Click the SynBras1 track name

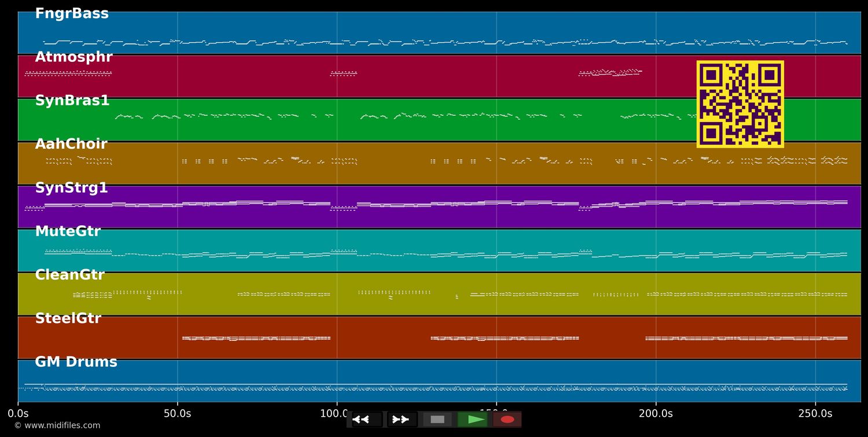click(x=72, y=101)
